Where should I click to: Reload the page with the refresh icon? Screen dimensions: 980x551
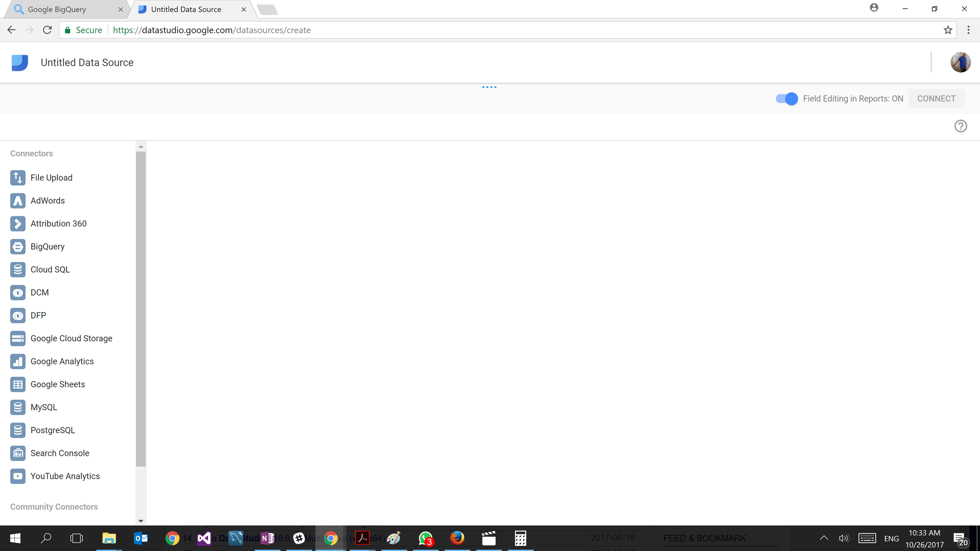point(47,30)
